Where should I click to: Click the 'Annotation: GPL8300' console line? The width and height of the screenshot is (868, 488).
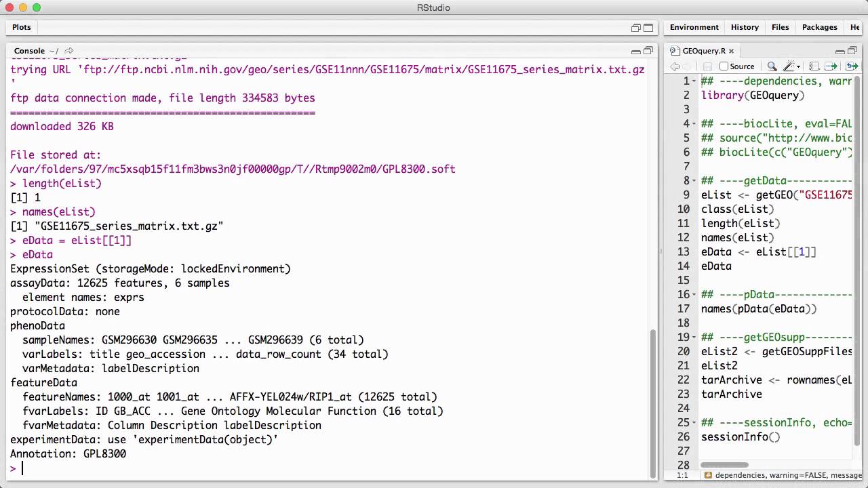coord(68,454)
